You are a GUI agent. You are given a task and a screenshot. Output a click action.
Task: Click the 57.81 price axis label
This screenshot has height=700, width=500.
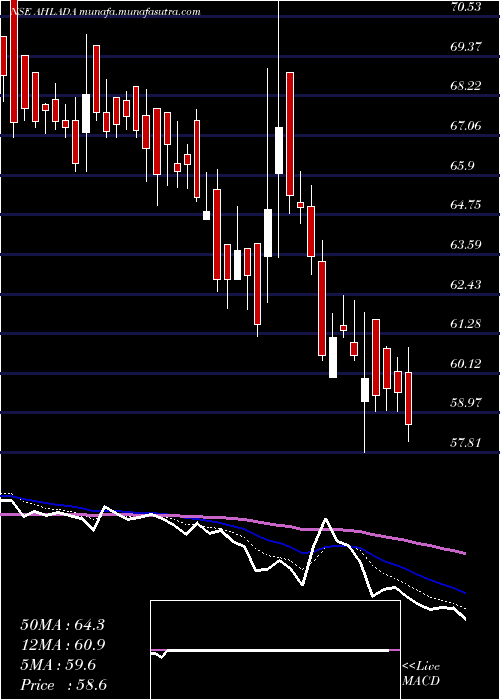coord(466,442)
